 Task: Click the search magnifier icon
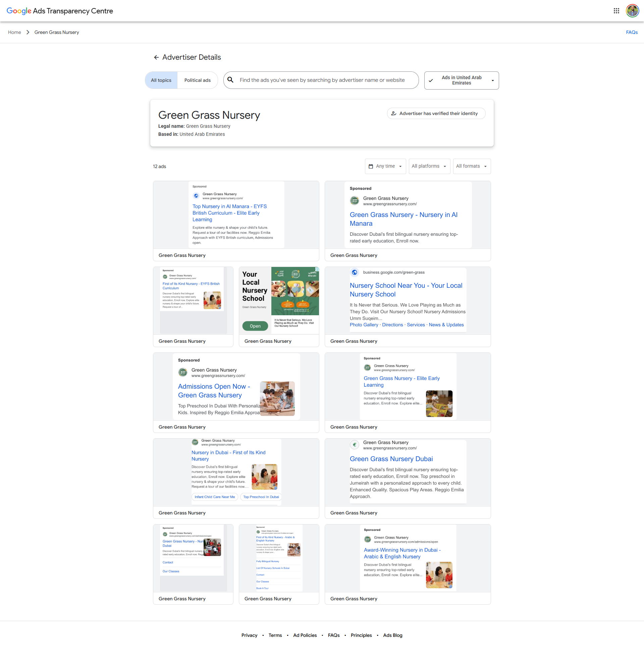tap(230, 80)
